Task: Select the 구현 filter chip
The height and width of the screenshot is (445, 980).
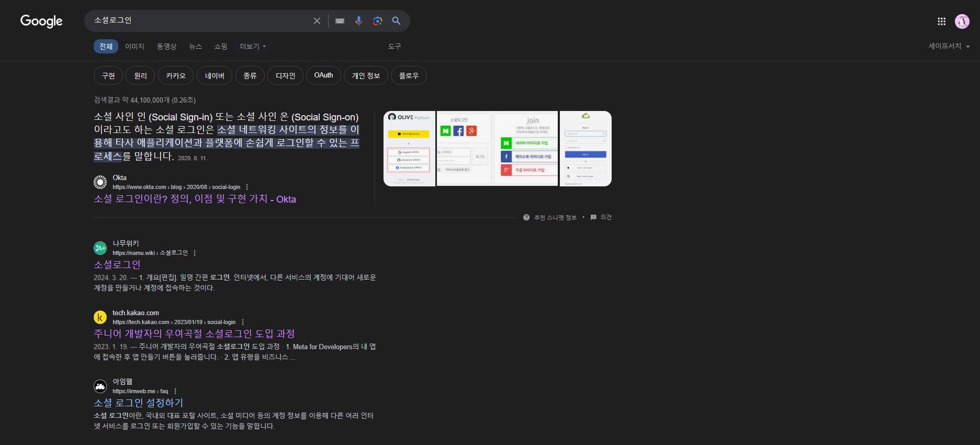Action: (x=108, y=75)
